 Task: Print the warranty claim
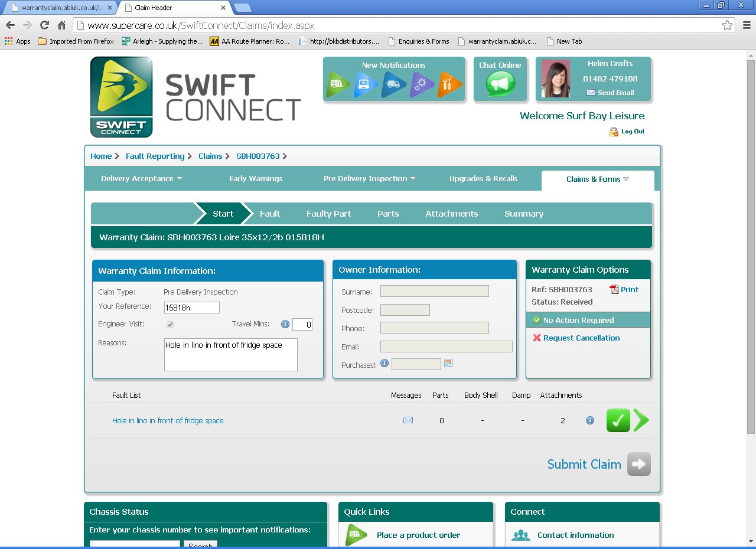624,289
